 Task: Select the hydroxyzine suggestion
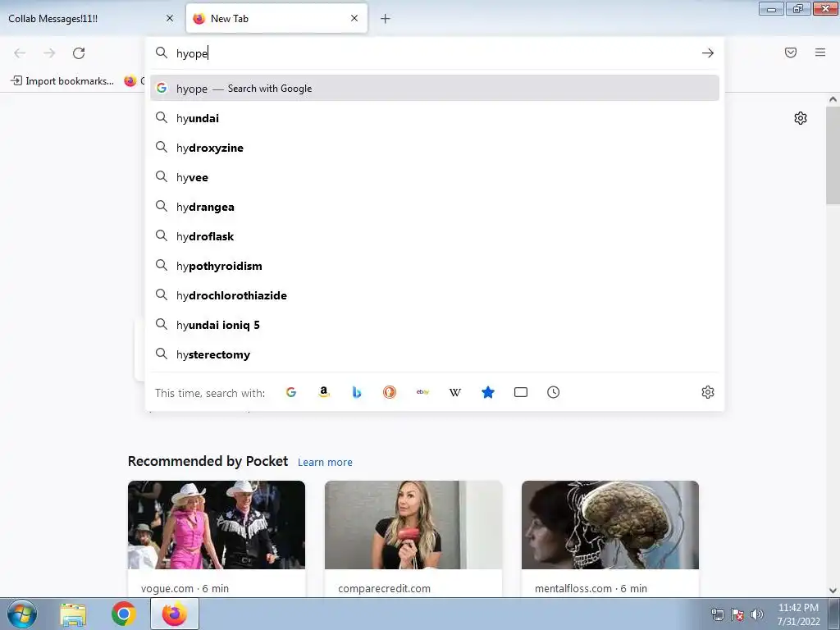(x=435, y=148)
